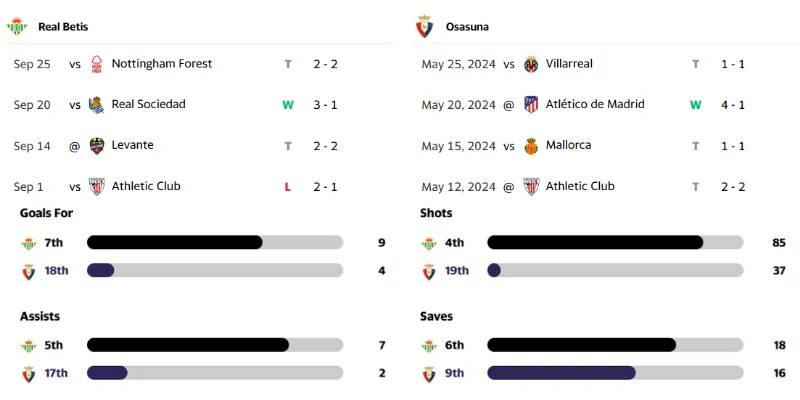Select the Atlético de Madrid 4 - 1 score
Image resolution: width=800 pixels, height=400 pixels.
point(732,105)
